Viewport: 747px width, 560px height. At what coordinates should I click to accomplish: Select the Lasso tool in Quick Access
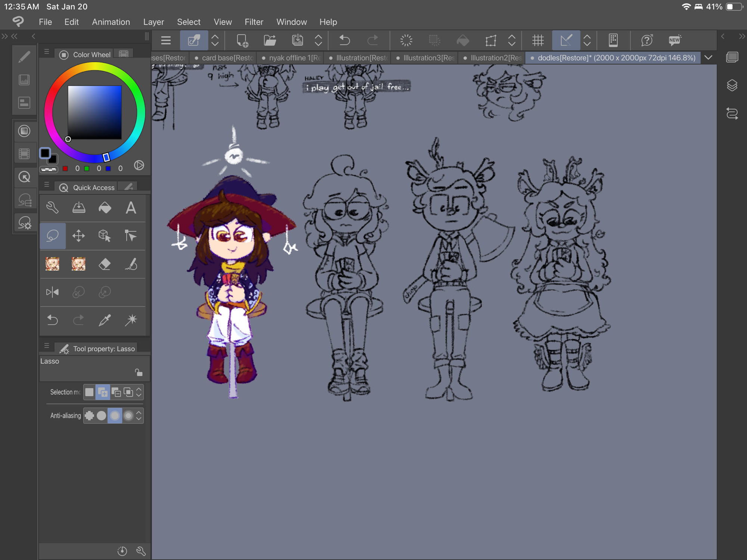pos(53,236)
